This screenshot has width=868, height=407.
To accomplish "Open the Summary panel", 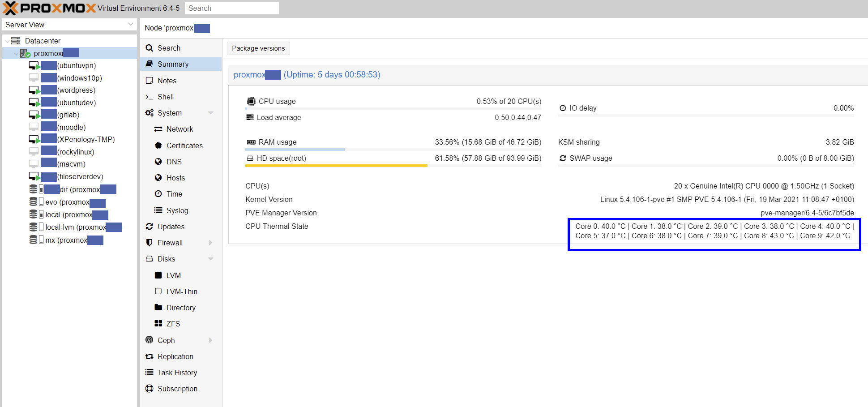I will click(181, 64).
